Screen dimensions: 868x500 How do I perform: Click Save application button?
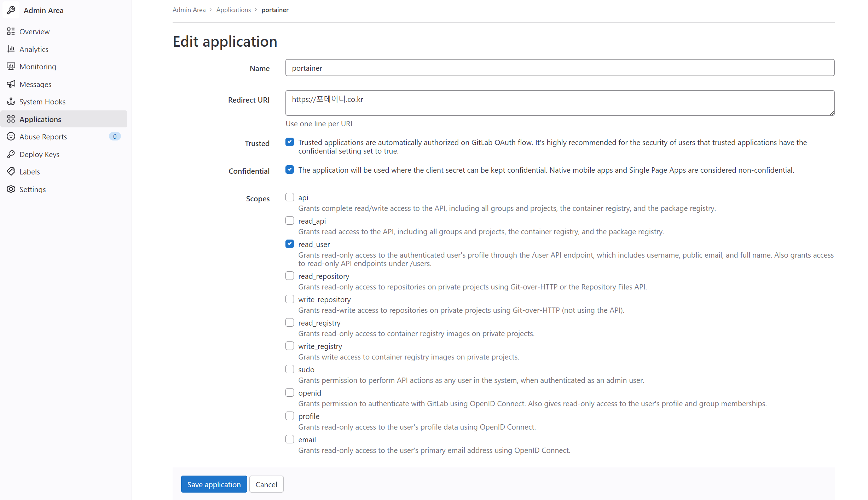(214, 484)
